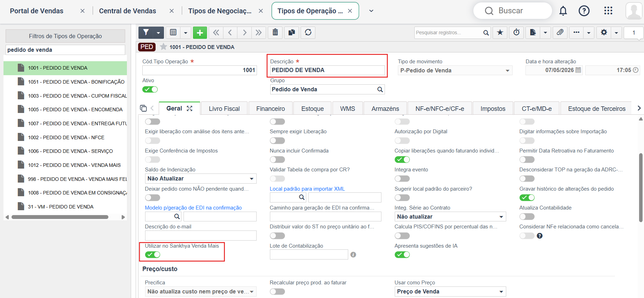Go to the next record

point(244,33)
